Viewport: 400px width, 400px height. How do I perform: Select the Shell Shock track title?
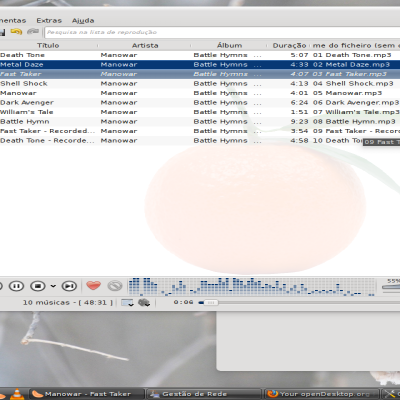[24, 84]
